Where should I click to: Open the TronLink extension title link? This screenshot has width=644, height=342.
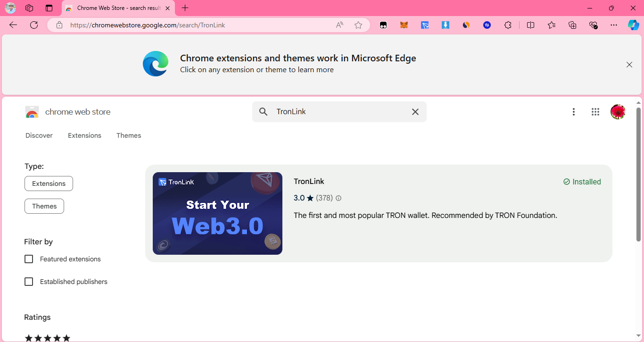[309, 182]
